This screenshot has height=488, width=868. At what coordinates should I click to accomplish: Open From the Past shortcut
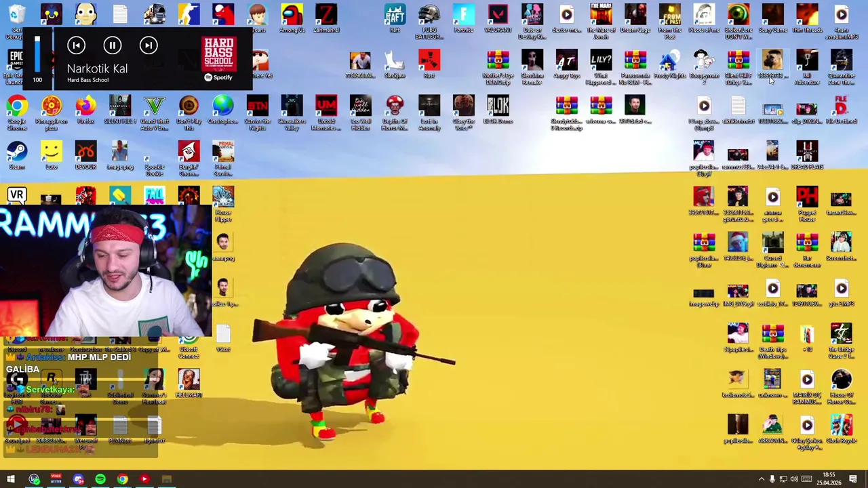669,20
